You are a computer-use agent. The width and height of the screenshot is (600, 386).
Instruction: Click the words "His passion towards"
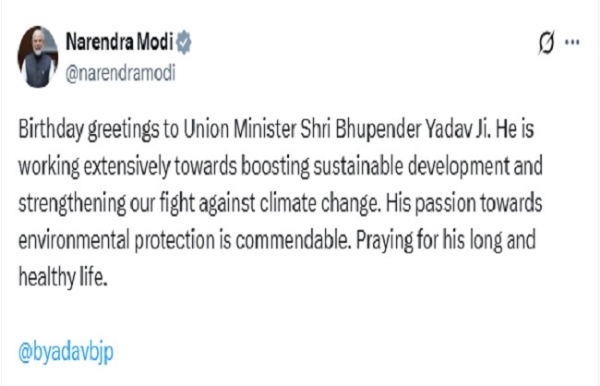click(464, 203)
